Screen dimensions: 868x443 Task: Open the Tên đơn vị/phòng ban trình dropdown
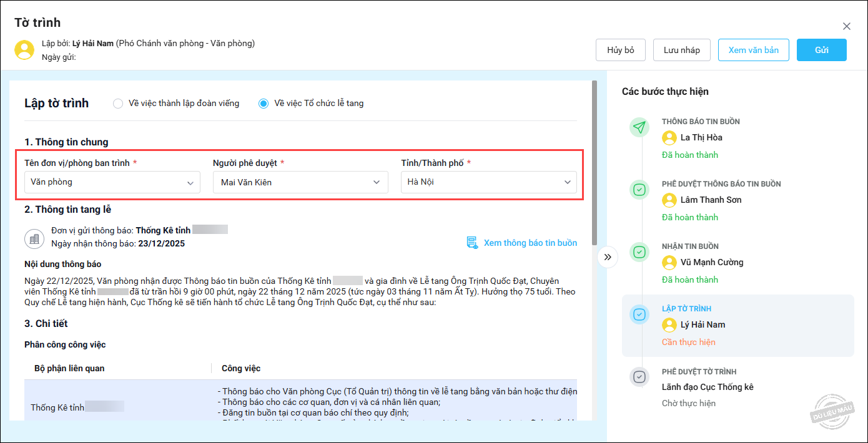pos(112,182)
